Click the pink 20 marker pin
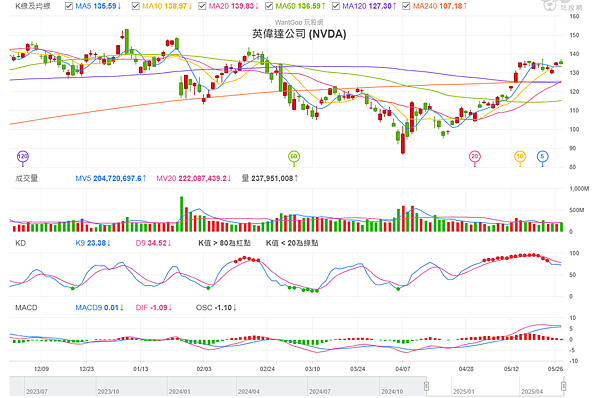This screenshot has width=600, height=398. pos(474,157)
